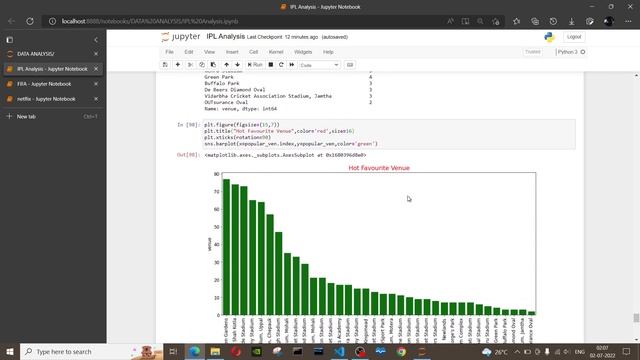Open the Help menu
Screen dimensions: 640x360
pyautogui.click(x=328, y=52)
